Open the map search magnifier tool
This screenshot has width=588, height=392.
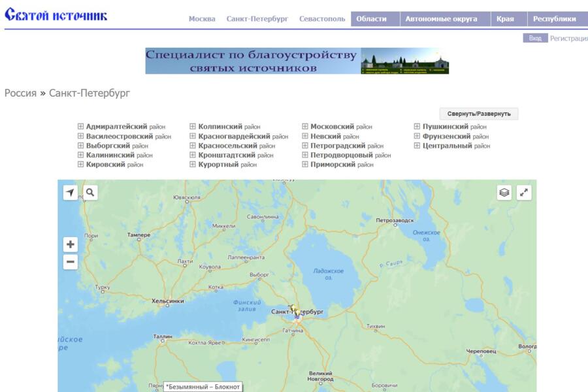[90, 192]
